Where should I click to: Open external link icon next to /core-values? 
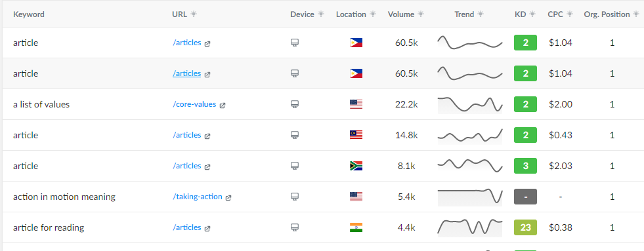click(x=222, y=105)
